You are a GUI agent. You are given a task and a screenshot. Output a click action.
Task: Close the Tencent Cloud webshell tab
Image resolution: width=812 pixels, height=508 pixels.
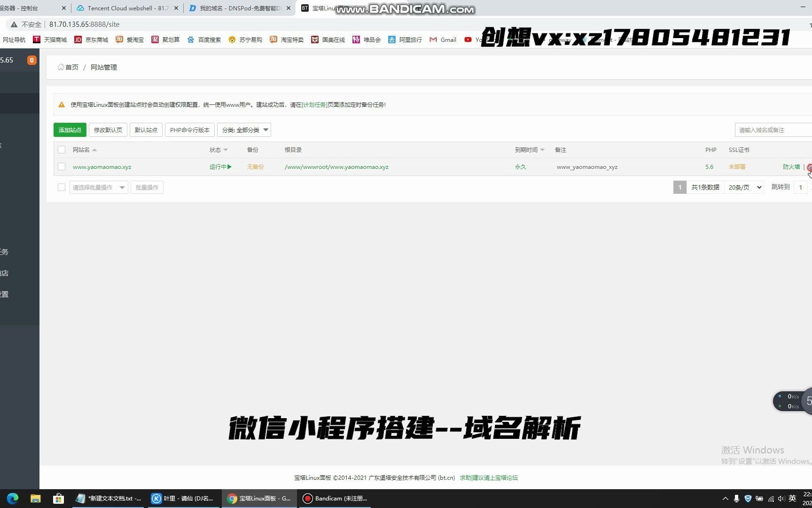[x=176, y=8]
